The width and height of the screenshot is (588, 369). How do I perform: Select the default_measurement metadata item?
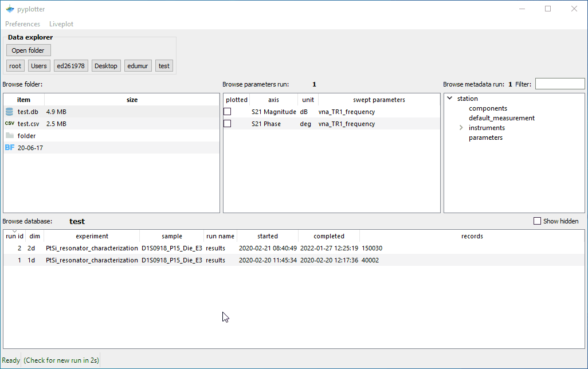coord(502,118)
